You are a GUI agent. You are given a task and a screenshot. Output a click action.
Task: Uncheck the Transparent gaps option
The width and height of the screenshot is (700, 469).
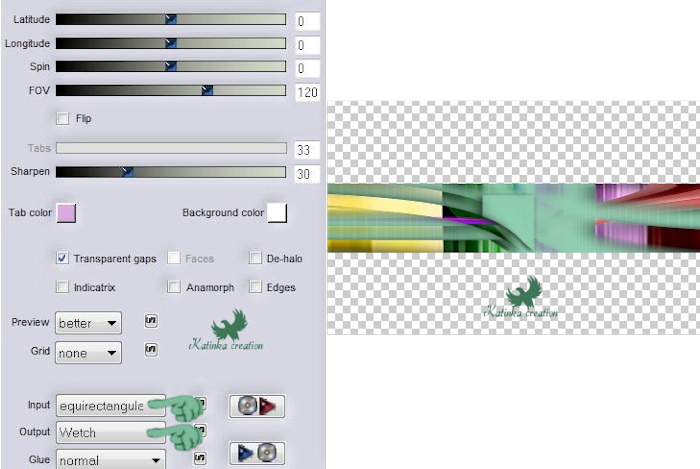coord(63,258)
